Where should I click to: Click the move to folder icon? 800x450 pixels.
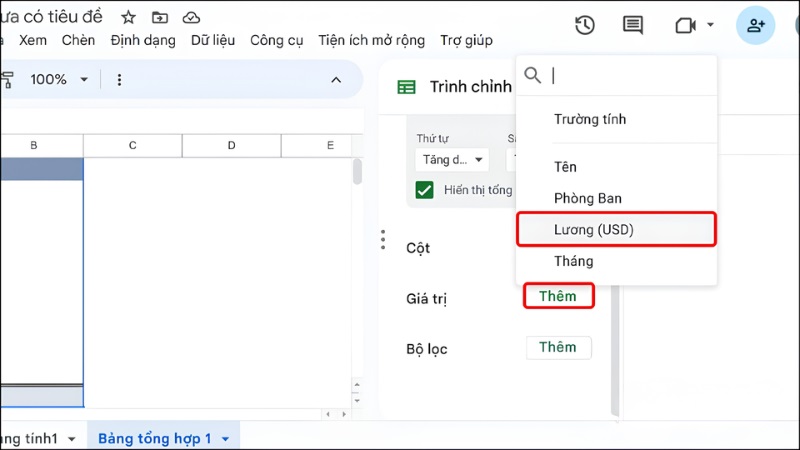coord(160,18)
